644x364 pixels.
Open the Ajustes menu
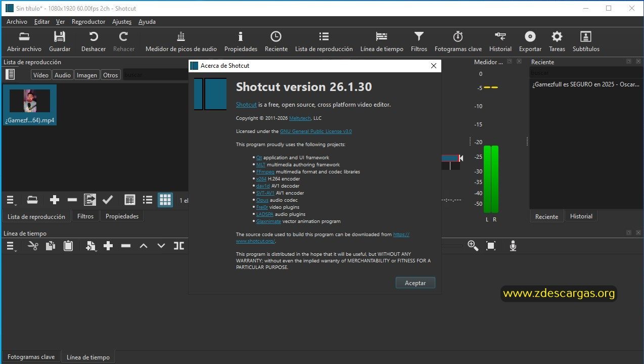point(122,22)
